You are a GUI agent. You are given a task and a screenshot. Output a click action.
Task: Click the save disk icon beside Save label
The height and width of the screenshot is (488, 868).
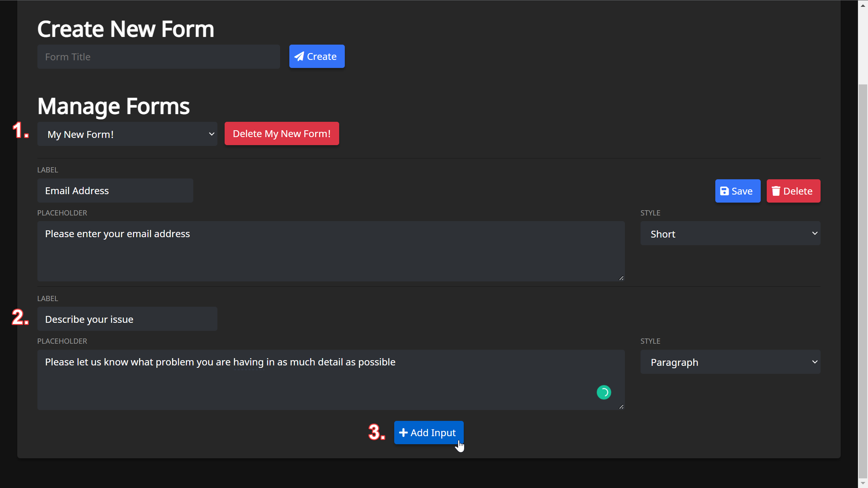tap(725, 191)
